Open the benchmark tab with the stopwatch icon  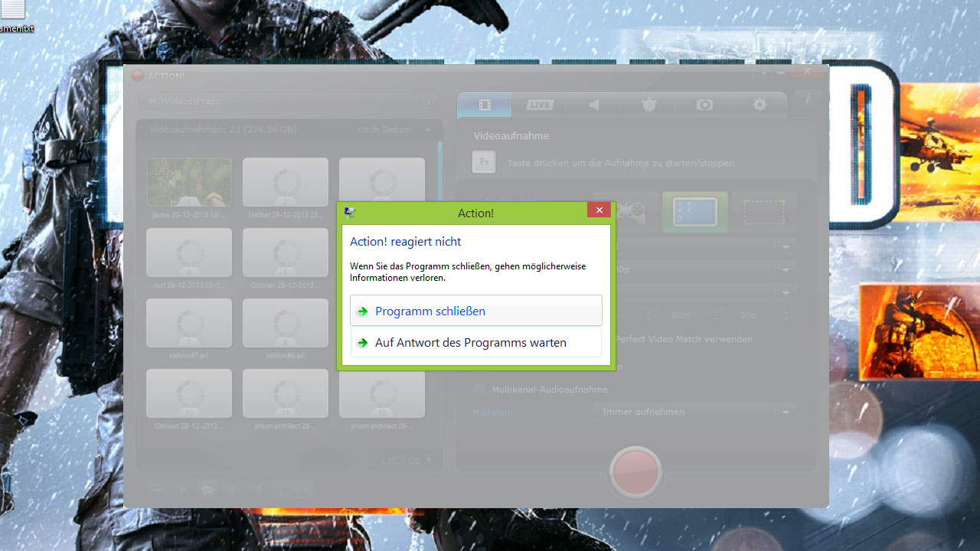point(649,105)
